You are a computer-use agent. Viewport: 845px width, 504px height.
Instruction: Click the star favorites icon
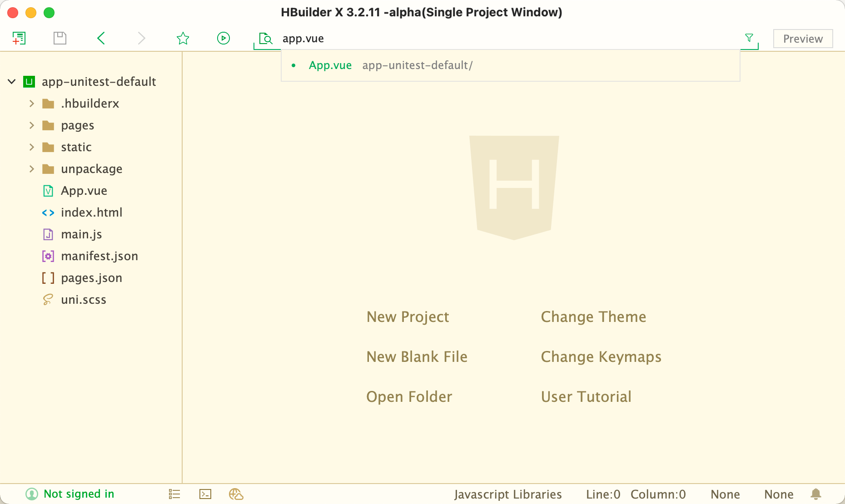click(183, 38)
